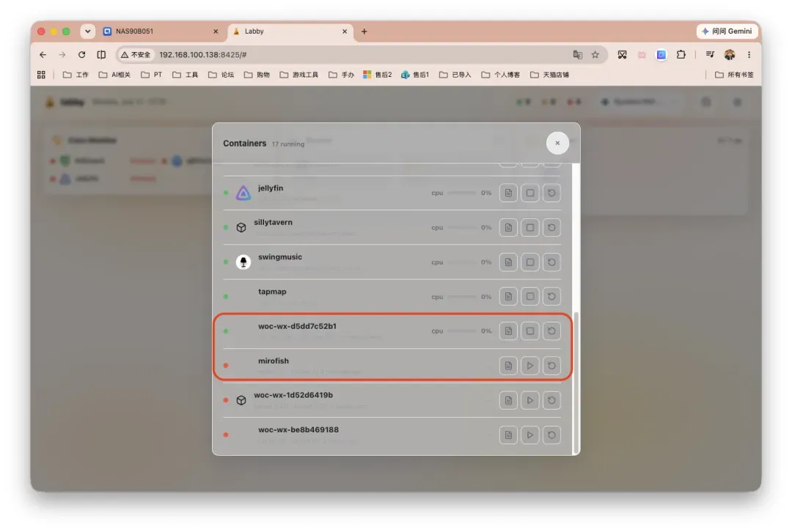Screen dimensions: 792x532
Task: Close the NAS90B051 tab
Action: [x=216, y=32]
